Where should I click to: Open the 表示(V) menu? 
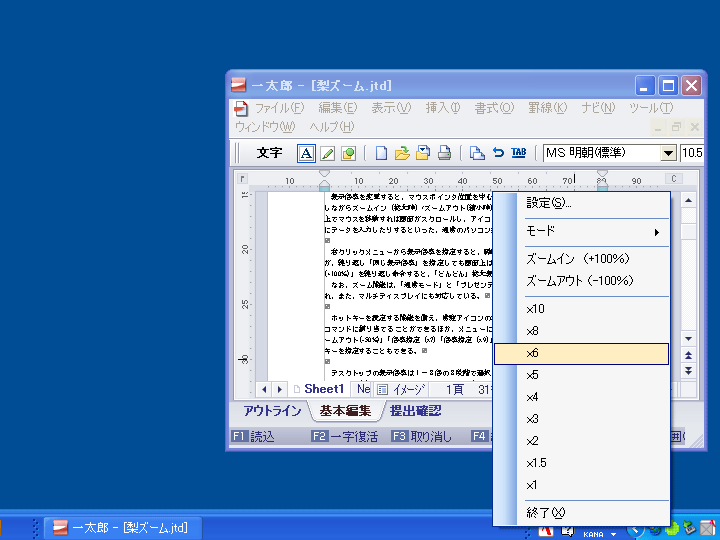pos(391,108)
